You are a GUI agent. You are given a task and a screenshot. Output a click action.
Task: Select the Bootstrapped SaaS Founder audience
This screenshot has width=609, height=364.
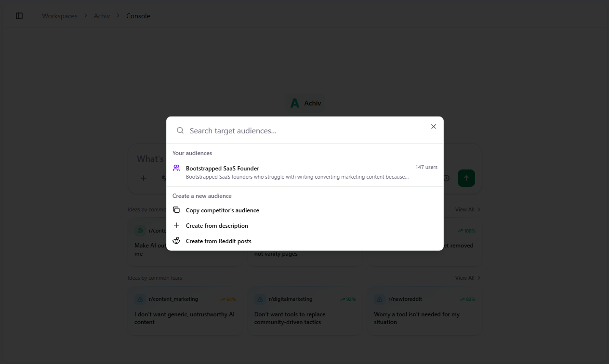[x=305, y=172]
